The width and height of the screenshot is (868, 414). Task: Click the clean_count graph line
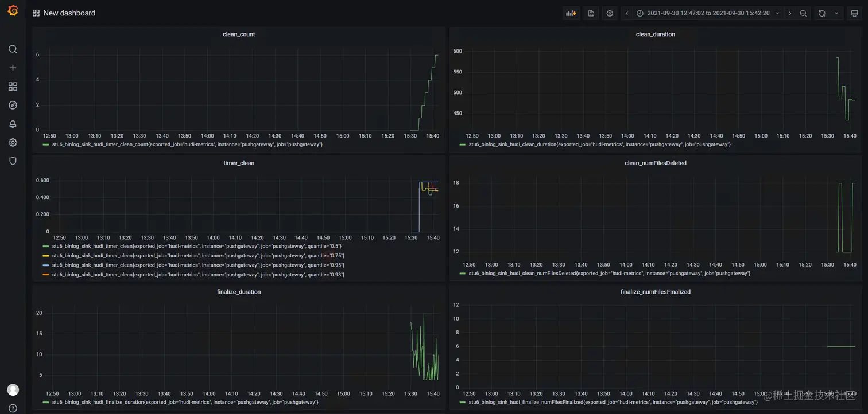pos(425,92)
